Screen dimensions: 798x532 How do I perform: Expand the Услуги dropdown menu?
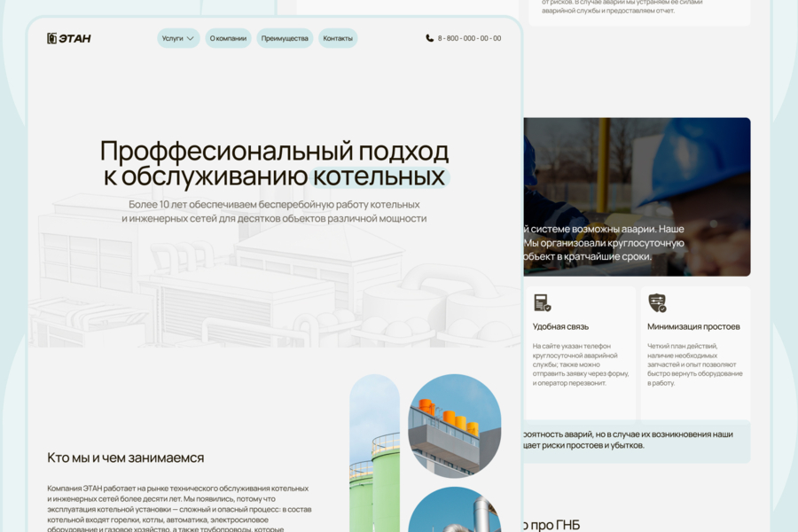point(178,38)
